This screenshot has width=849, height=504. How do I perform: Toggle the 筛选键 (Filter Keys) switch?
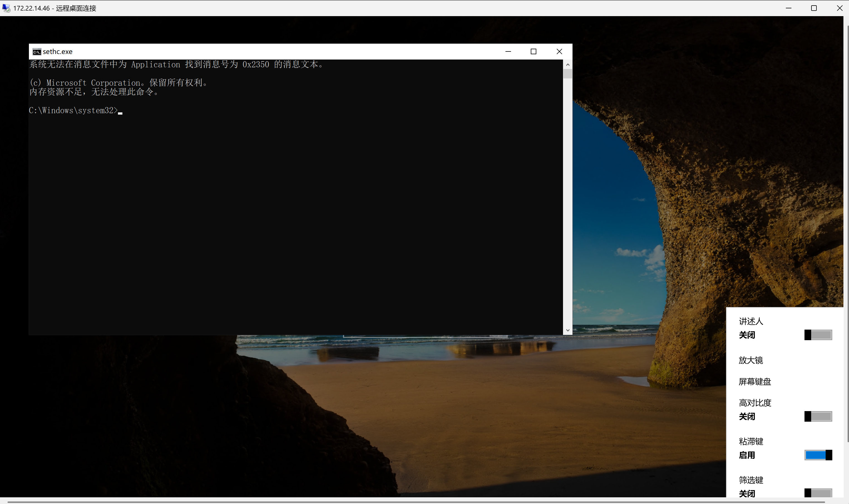pyautogui.click(x=818, y=493)
